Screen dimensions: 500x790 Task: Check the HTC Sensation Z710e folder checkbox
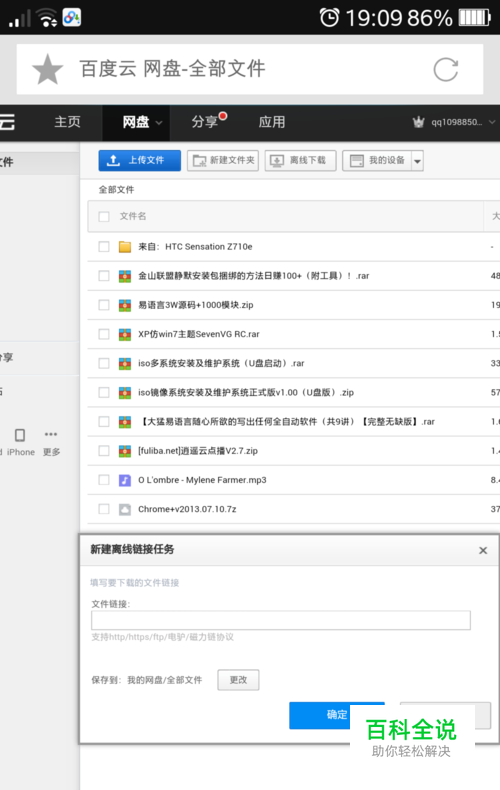coord(104,246)
